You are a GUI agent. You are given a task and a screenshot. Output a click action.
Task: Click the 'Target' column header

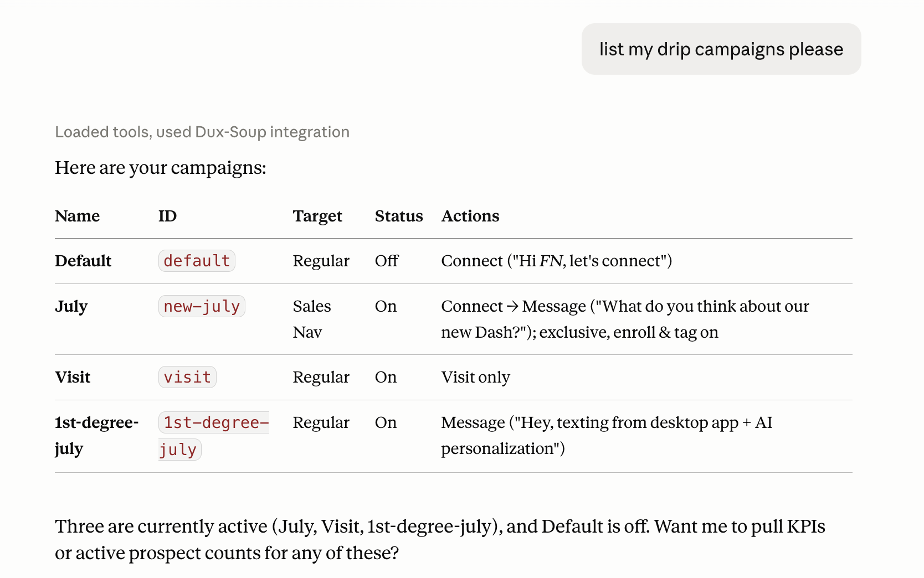(x=317, y=216)
